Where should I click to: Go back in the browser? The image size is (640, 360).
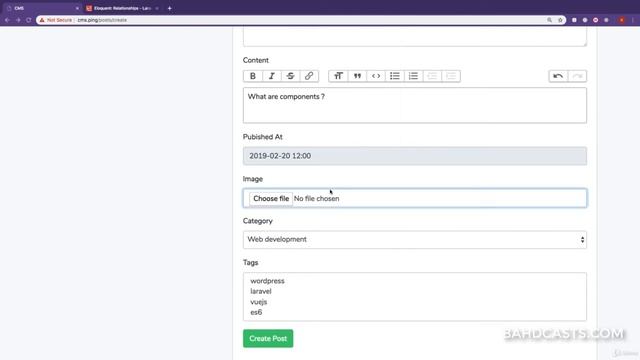coord(7,20)
